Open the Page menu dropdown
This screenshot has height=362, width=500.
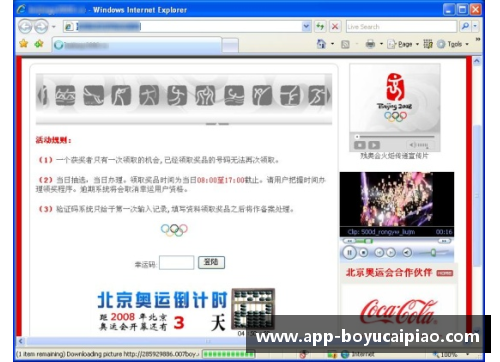pyautogui.click(x=403, y=44)
